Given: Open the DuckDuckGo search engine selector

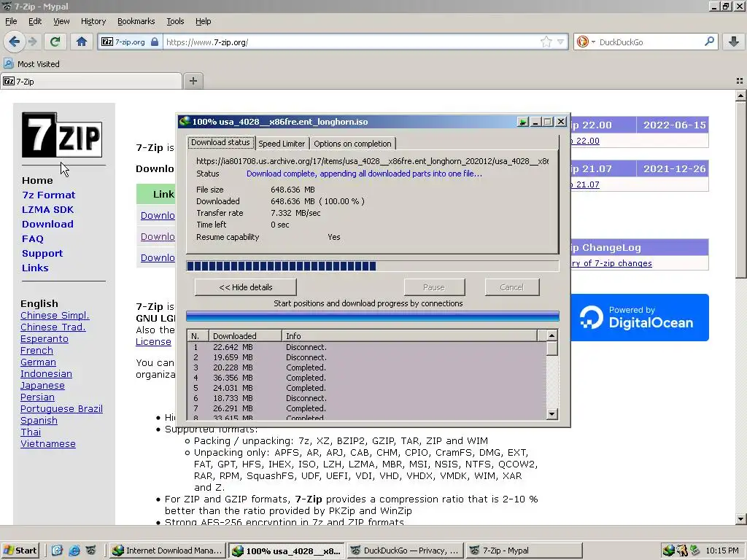Looking at the screenshot, I should pyautogui.click(x=586, y=42).
